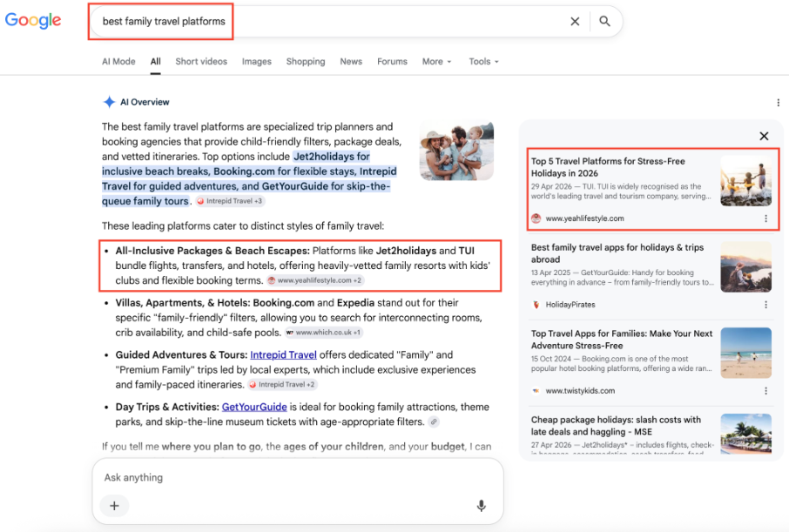Clear the search query with the X icon
This screenshot has width=789, height=532.
point(575,21)
